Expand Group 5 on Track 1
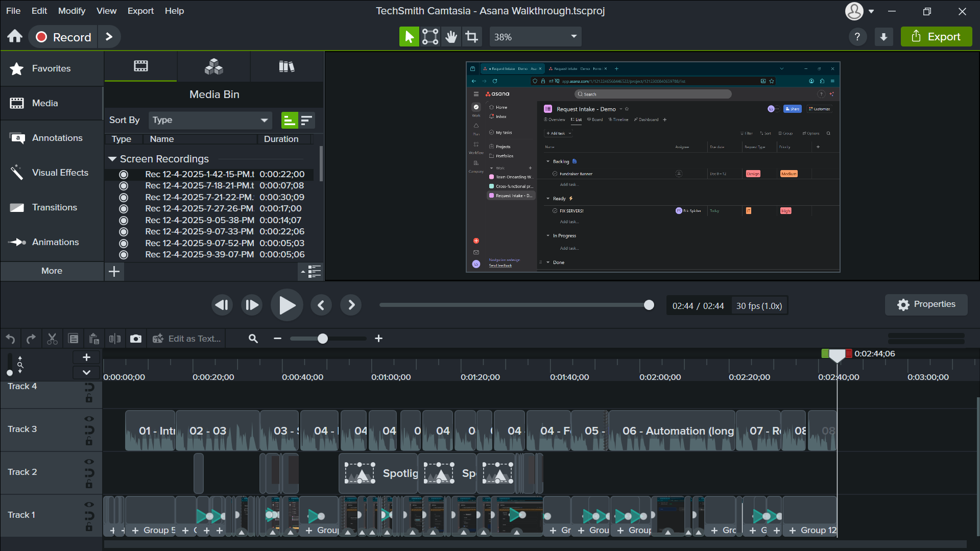This screenshot has height=551, width=980. coord(135,531)
